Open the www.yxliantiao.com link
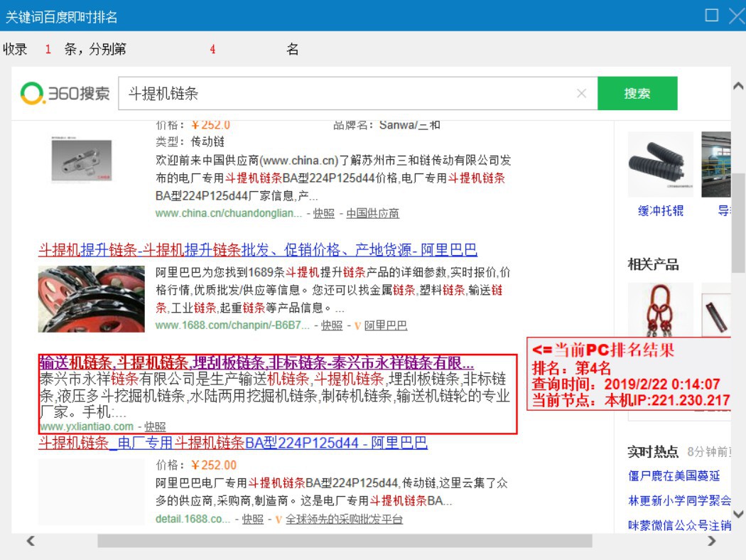This screenshot has height=560, width=746. click(x=87, y=426)
